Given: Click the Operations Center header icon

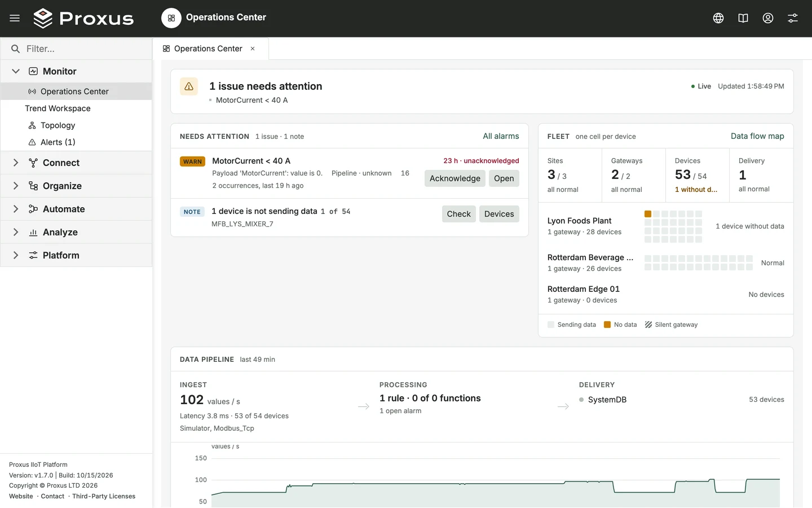Looking at the screenshot, I should point(171,18).
